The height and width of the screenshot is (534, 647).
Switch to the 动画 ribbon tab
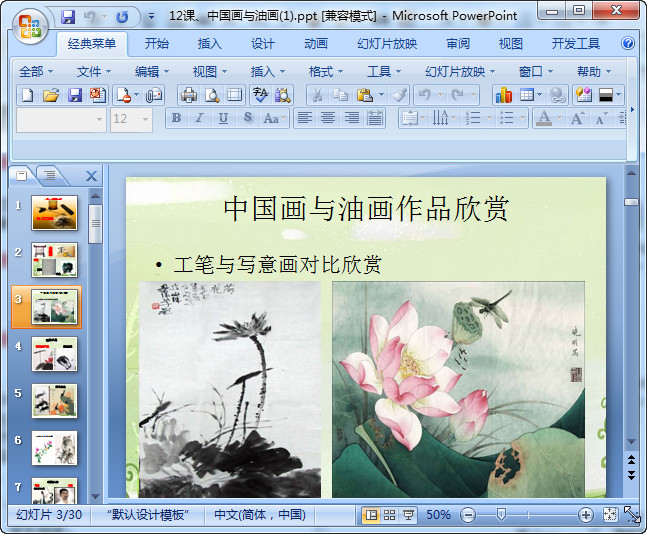click(x=316, y=43)
